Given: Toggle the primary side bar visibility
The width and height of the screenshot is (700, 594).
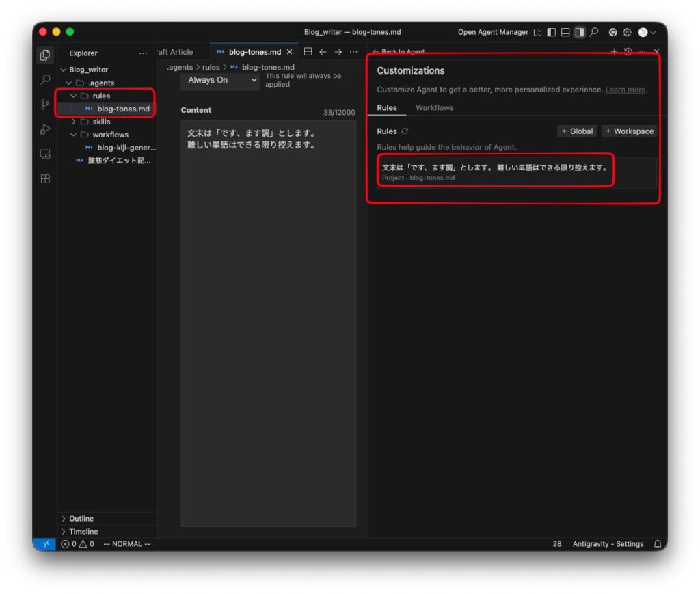Looking at the screenshot, I should 551,32.
